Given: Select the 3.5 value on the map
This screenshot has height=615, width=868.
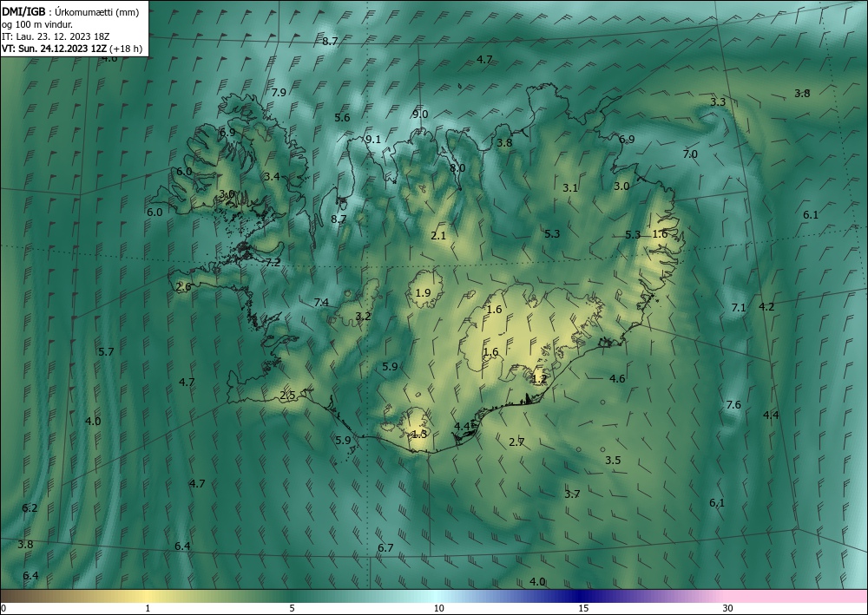Looking at the screenshot, I should coord(613,460).
